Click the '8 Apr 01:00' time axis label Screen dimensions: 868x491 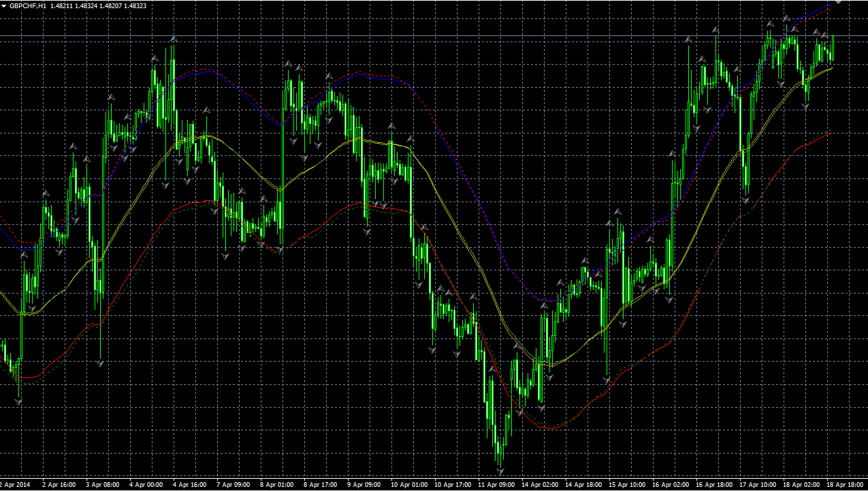[276, 486]
